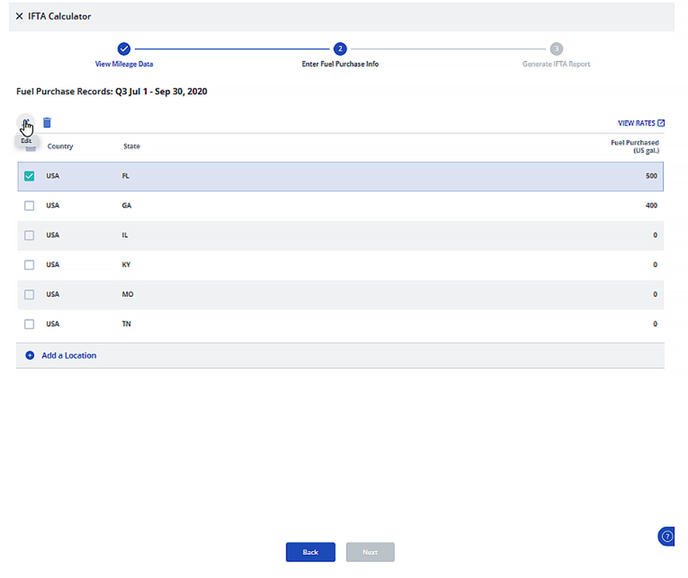Screen dimensions: 688x578
Task: Check the IL row checkbox
Action: pos(29,235)
